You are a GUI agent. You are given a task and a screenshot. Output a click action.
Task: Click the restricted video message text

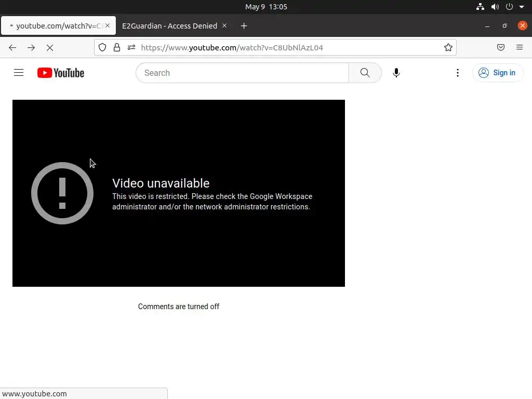click(x=212, y=202)
